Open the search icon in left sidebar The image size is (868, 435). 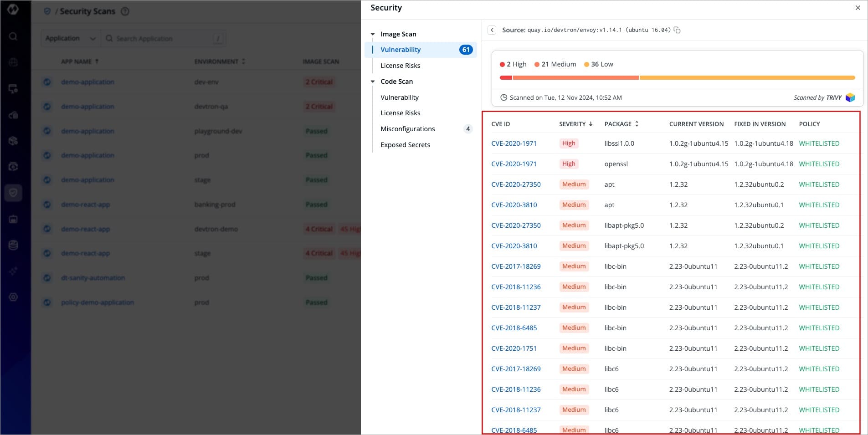[13, 36]
